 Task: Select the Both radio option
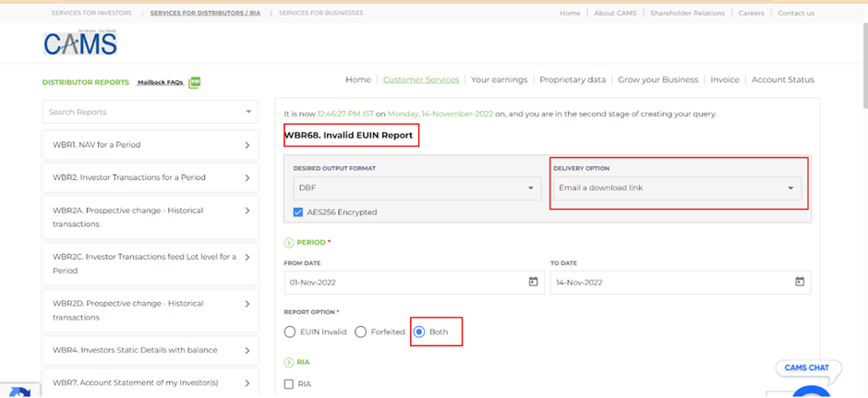click(x=419, y=332)
